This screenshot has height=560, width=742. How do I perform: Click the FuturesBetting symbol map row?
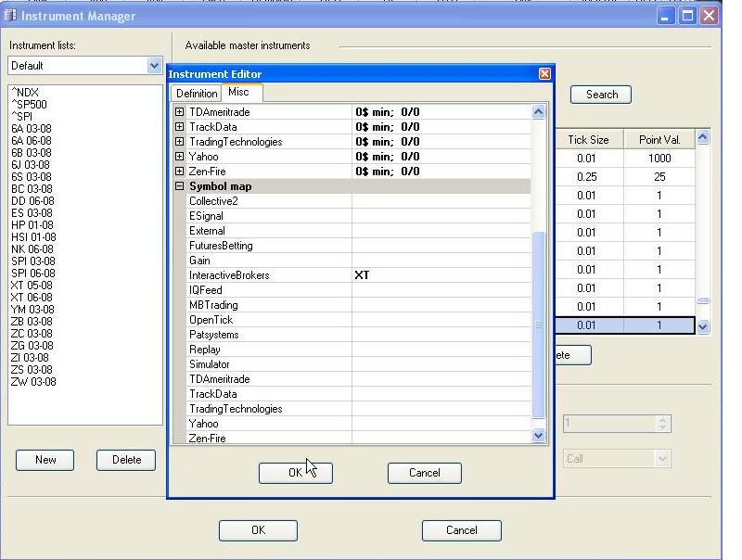pos(358,246)
